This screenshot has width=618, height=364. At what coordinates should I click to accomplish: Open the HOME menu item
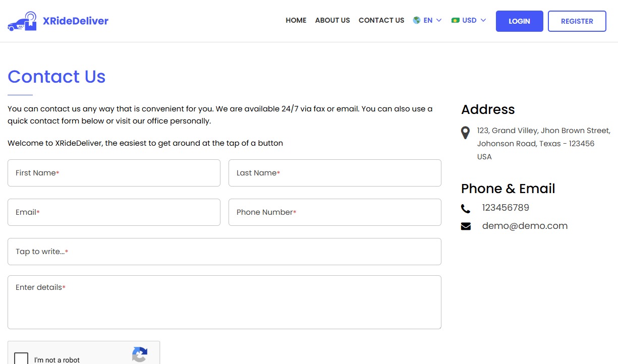[296, 20]
